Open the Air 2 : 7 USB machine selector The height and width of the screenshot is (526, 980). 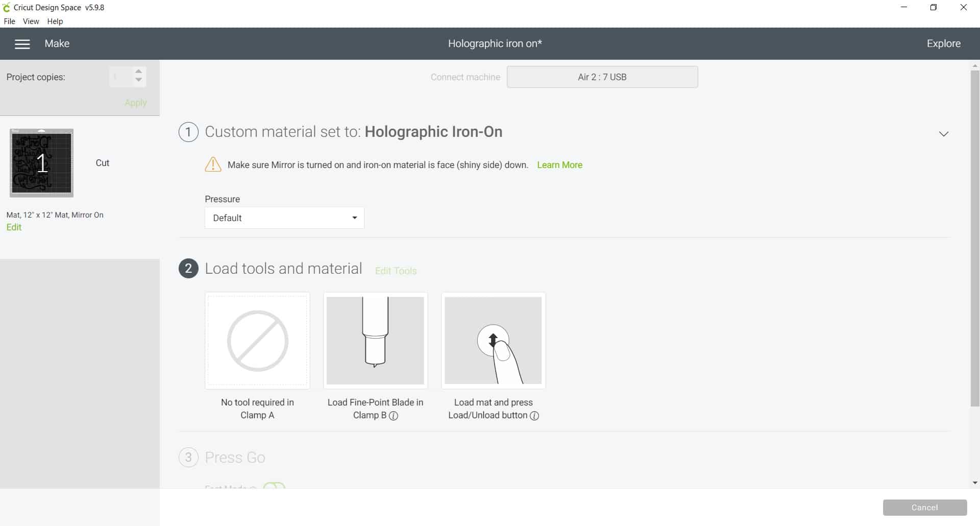pos(602,77)
